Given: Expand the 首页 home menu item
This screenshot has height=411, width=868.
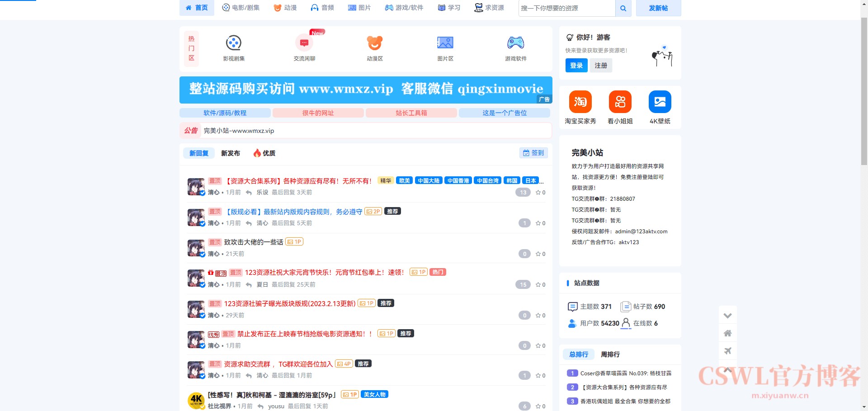Looking at the screenshot, I should pyautogui.click(x=197, y=7).
